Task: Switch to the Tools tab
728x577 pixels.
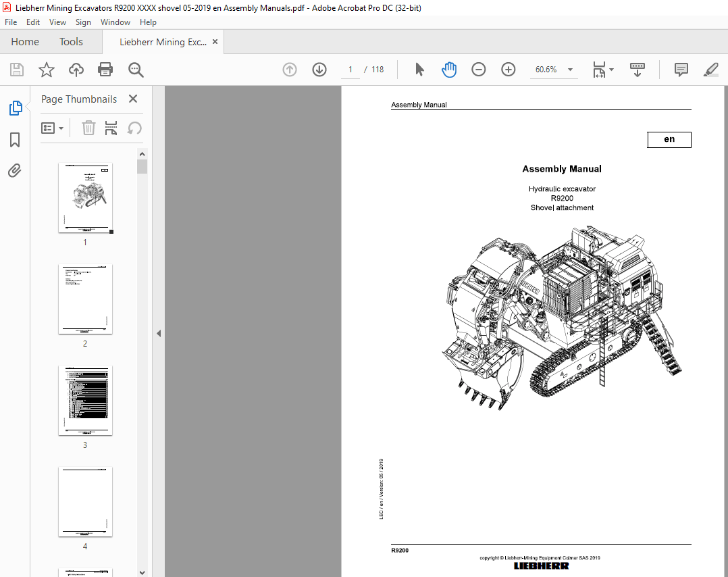Action: pyautogui.click(x=71, y=42)
